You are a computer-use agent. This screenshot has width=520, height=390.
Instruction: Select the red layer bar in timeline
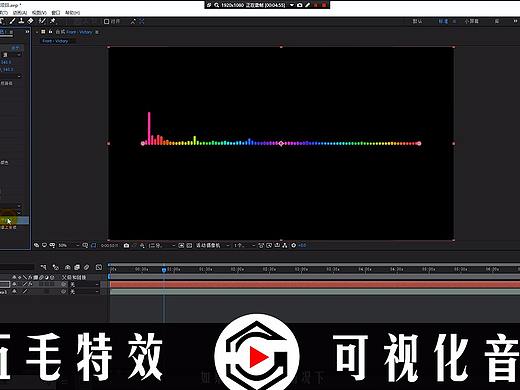[315, 284]
